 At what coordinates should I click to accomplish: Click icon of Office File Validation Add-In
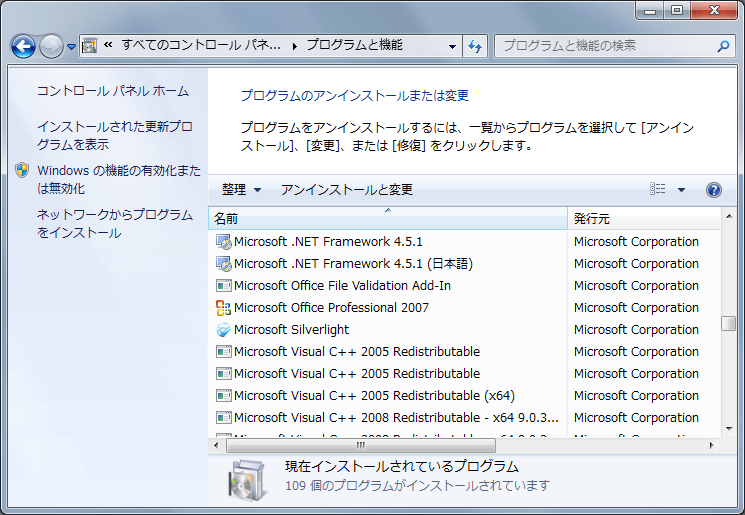(223, 286)
